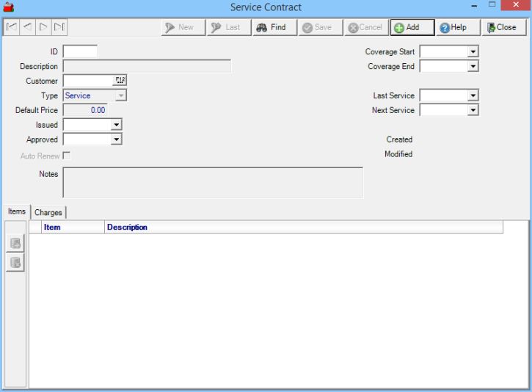Click the upper item icon beside the grid

coord(15,244)
